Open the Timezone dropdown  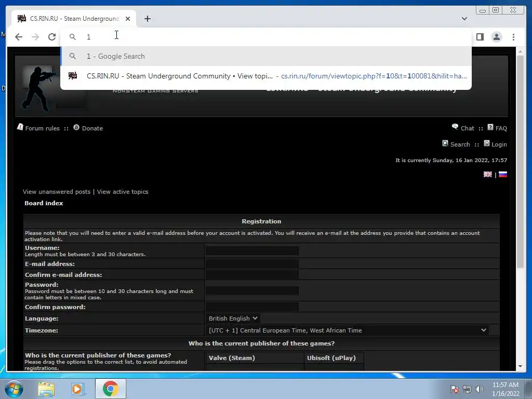pyautogui.click(x=347, y=330)
